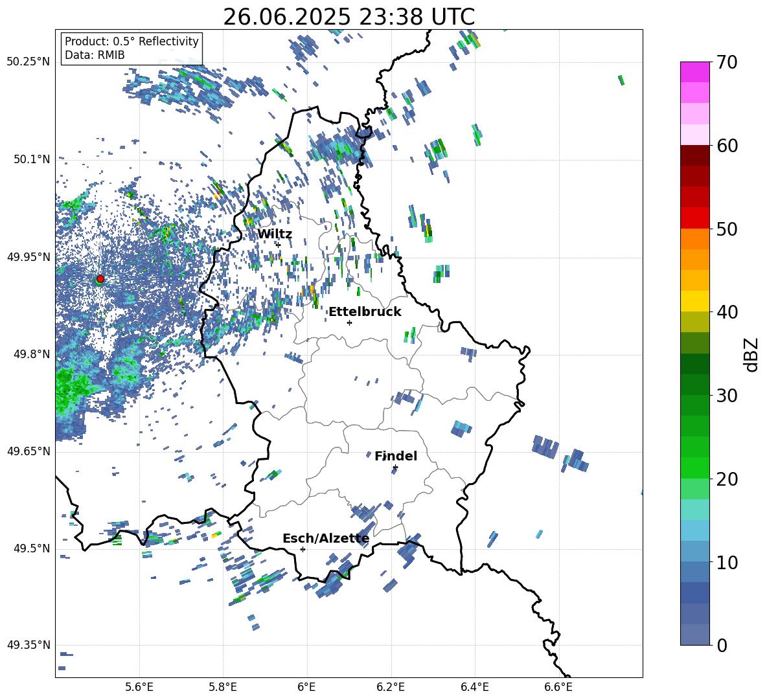Click the red radar site marker
Image resolution: width=767 pixels, height=700 pixels.
point(100,279)
